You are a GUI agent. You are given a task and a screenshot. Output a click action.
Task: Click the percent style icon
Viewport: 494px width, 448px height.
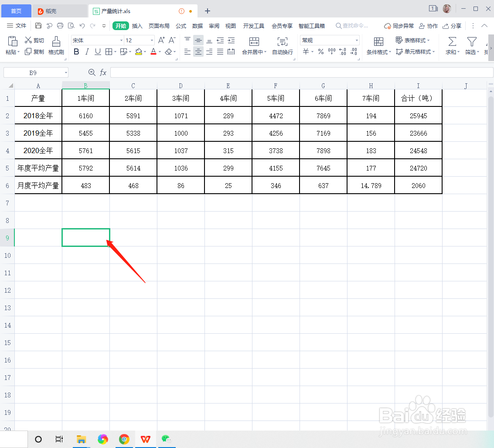coord(321,51)
